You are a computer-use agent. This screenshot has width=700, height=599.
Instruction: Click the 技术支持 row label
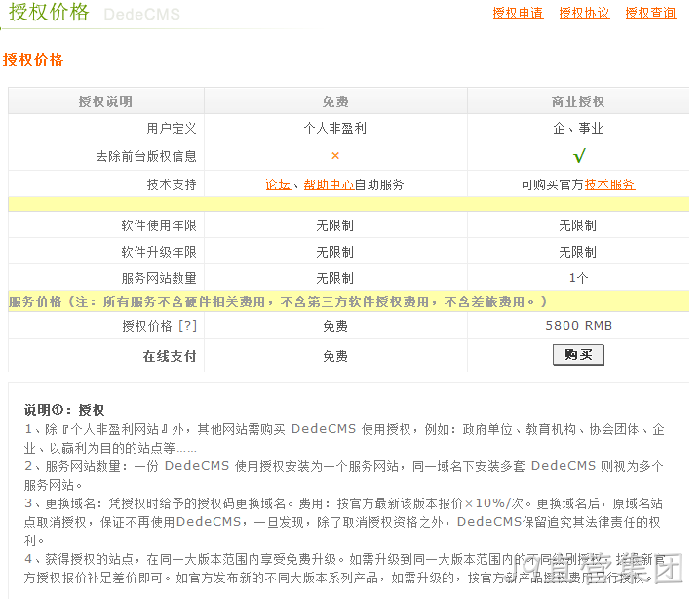point(172,184)
